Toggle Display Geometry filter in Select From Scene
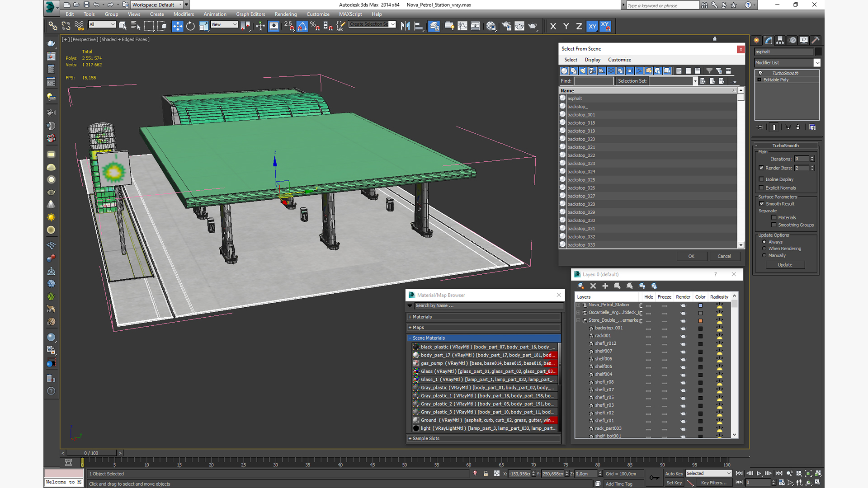 tap(564, 71)
